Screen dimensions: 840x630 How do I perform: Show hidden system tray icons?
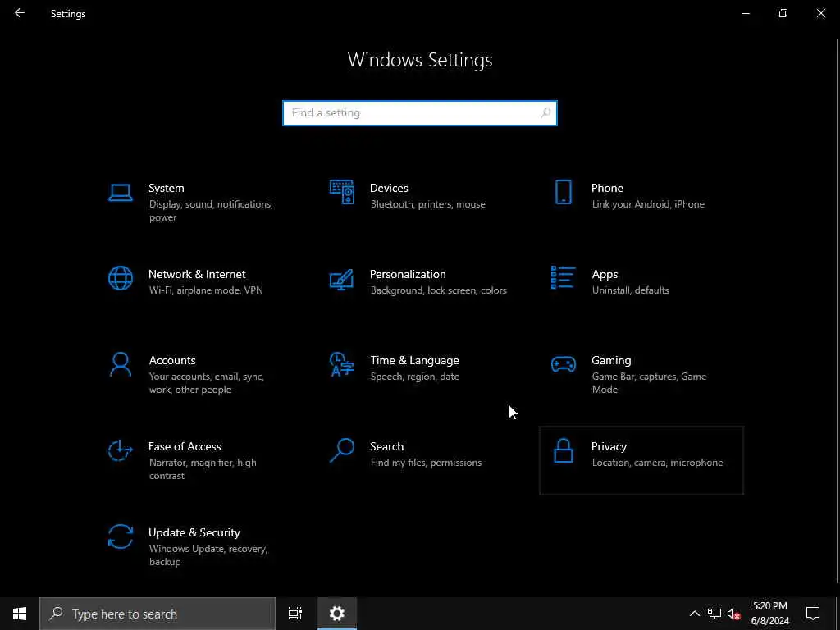pos(694,614)
